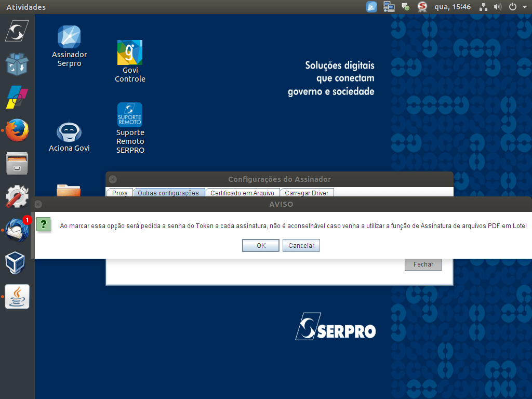Open the clock showing qua, 15:46
This screenshot has width=532, height=399.
[453, 7]
